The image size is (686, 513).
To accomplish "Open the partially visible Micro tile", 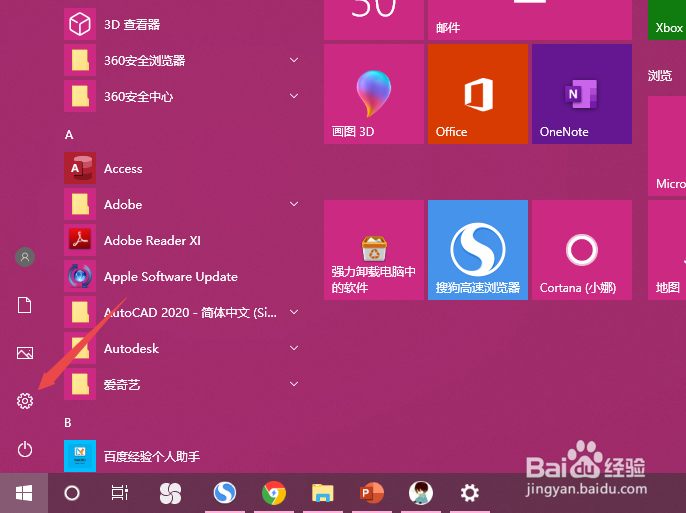I will [667, 146].
